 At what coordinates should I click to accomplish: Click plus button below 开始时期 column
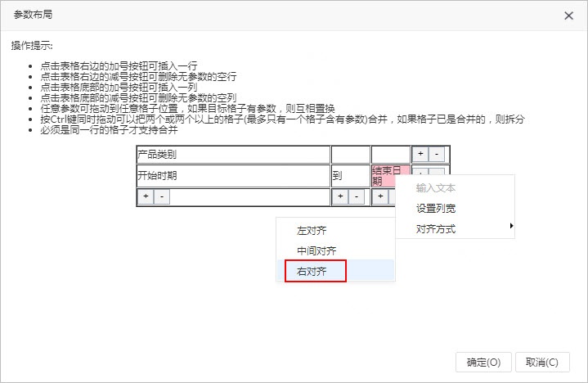click(146, 196)
